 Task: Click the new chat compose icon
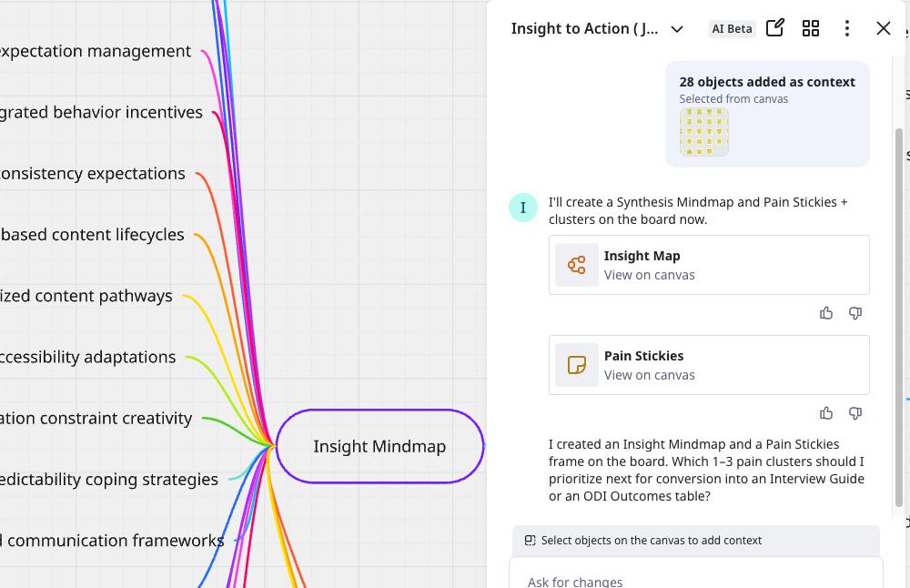pos(775,28)
